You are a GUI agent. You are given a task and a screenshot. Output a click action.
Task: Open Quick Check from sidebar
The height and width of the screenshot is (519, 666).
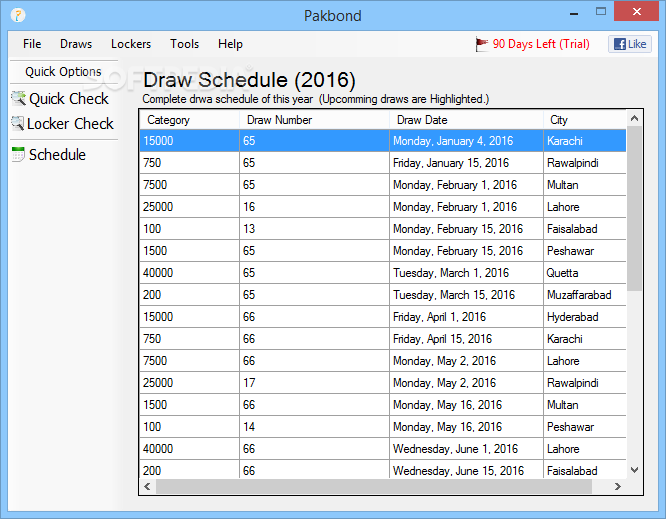click(x=69, y=99)
